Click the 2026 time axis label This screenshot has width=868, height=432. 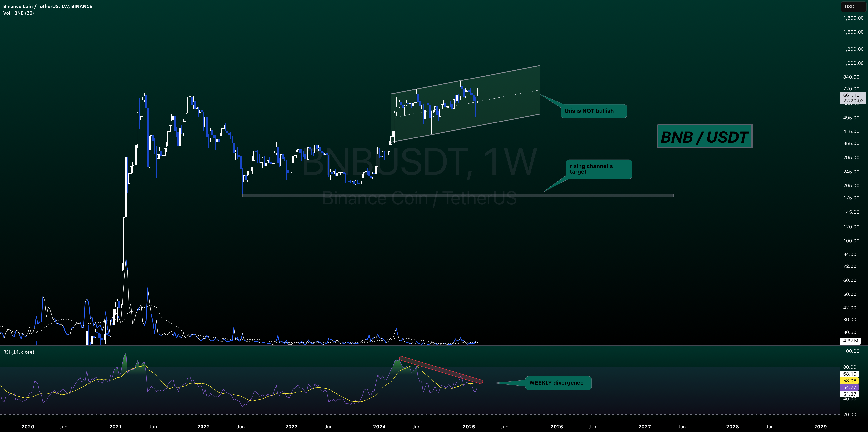[x=557, y=427]
